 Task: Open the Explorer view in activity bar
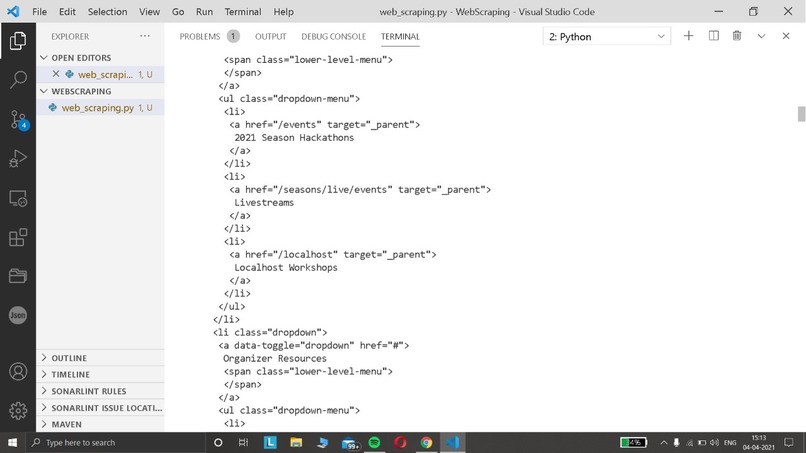click(x=18, y=40)
